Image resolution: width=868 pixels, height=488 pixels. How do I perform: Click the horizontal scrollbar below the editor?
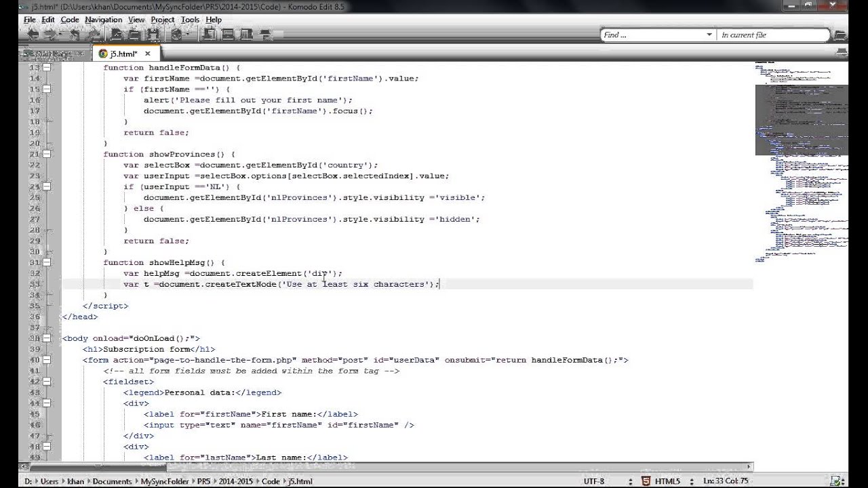coord(387,466)
